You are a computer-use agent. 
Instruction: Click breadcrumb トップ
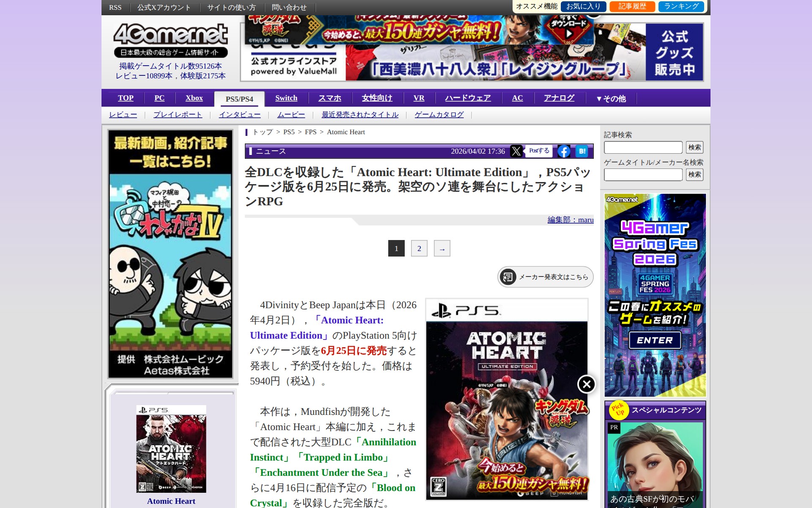coord(263,132)
